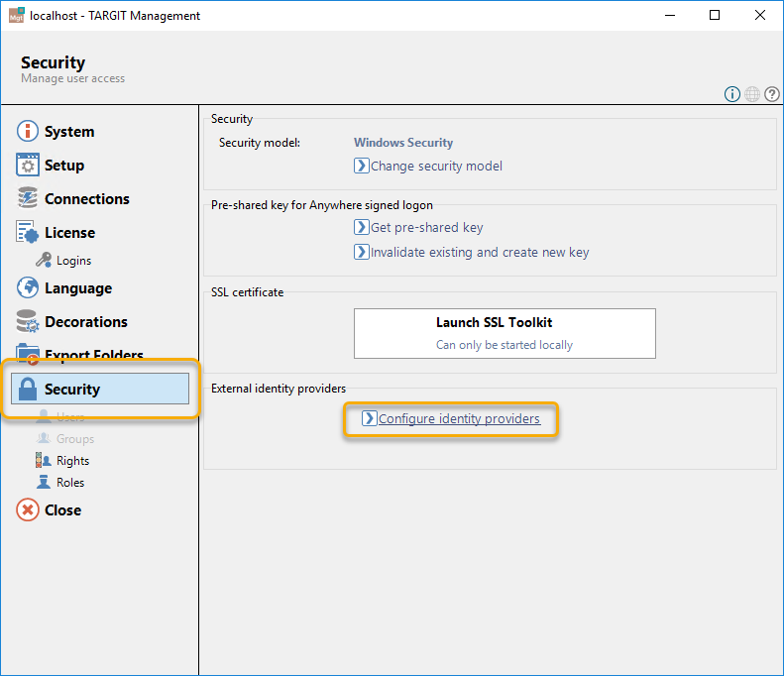Click Invalidate existing and create new key
784x676 pixels.
point(480,252)
